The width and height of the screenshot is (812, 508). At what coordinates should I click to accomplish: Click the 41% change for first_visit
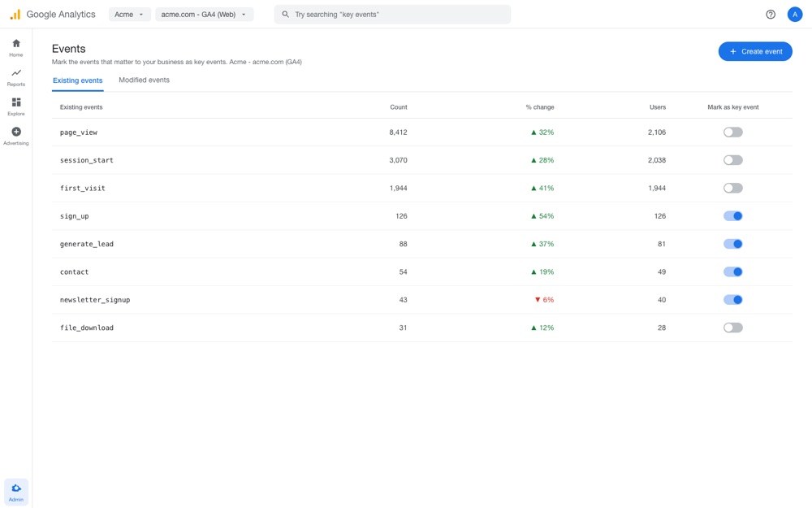pos(542,189)
